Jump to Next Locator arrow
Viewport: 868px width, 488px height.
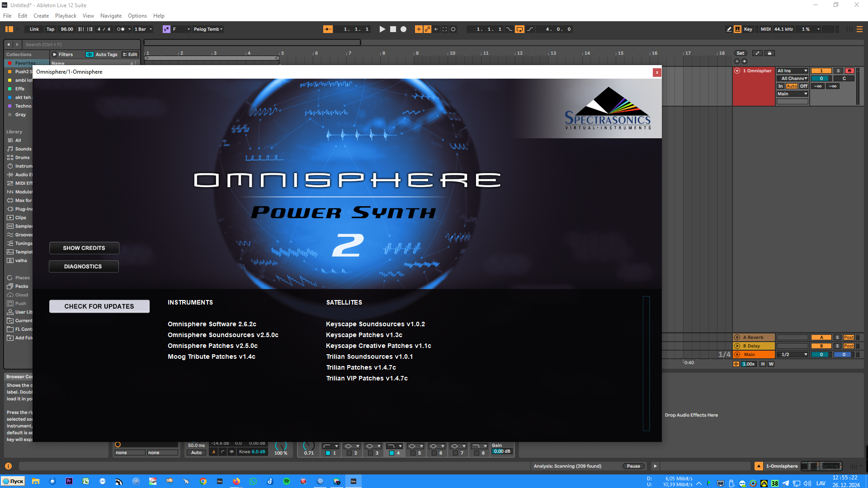point(745,61)
